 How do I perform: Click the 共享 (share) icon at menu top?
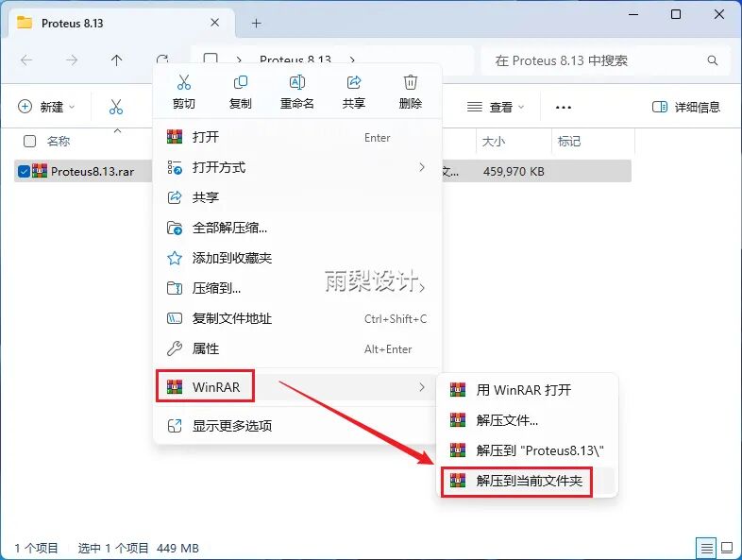click(x=354, y=84)
